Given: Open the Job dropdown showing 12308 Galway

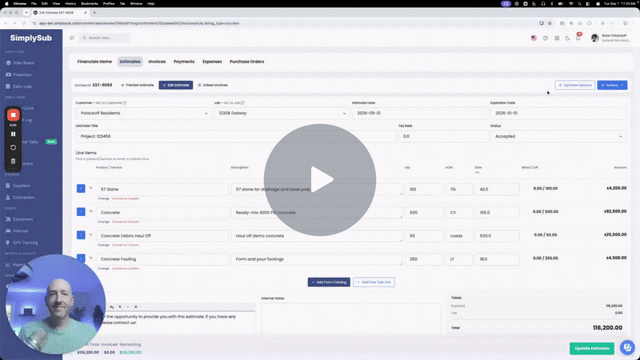Looking at the screenshot, I should (x=282, y=113).
